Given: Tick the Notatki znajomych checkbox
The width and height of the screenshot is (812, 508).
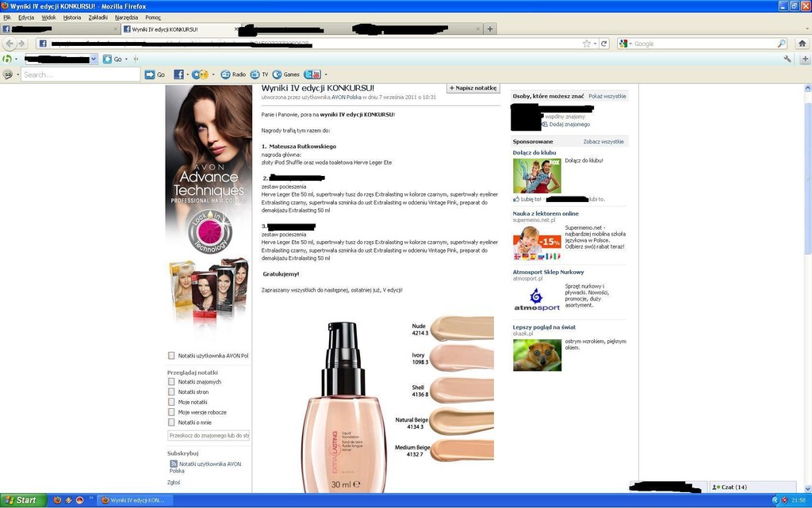Looking at the screenshot, I should tap(171, 382).
